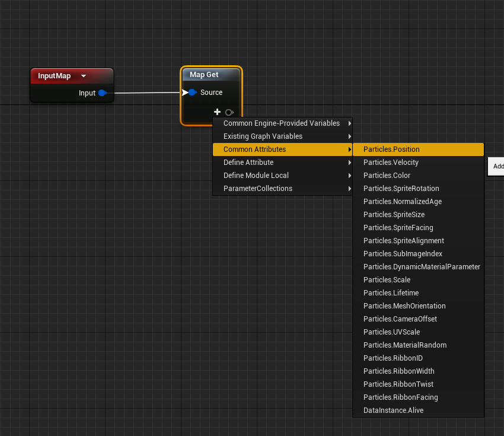Choose Particles.SpriteFacing attribute
This screenshot has height=436, width=504.
[418, 228]
